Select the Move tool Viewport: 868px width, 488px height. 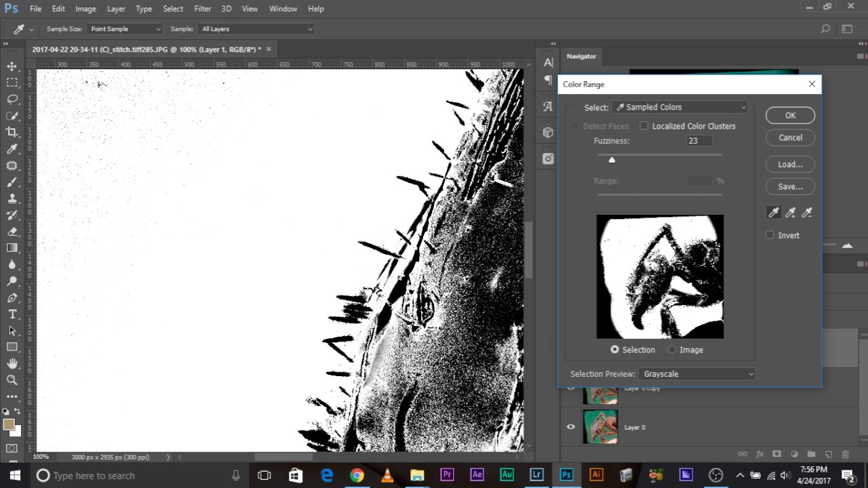tap(12, 66)
